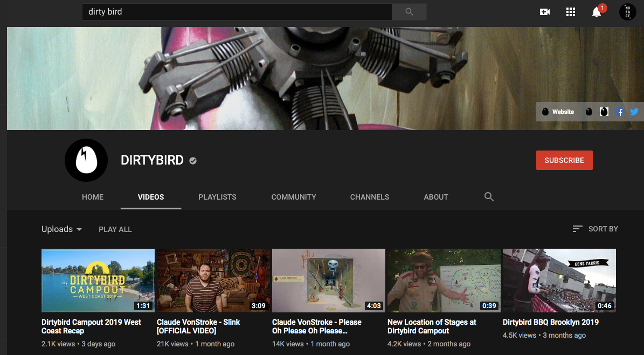Click the search field containing dirty bird
Image resolution: width=644 pixels, height=355 pixels.
pyautogui.click(x=237, y=12)
